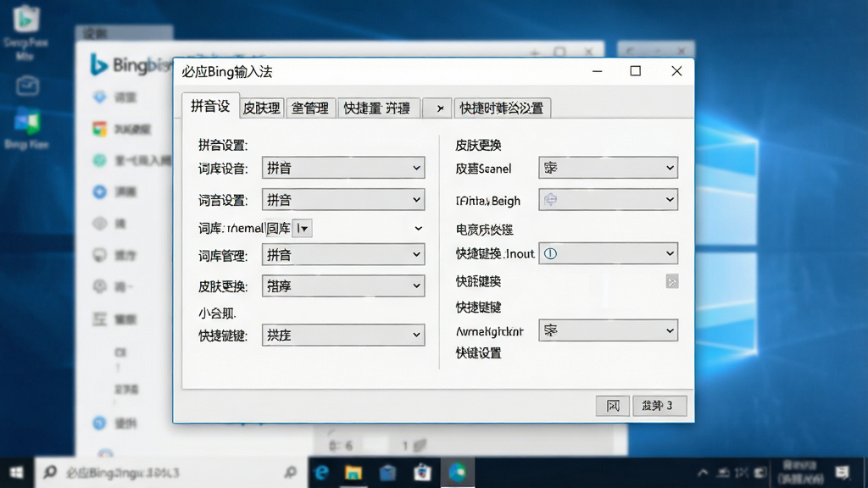The image size is (868, 488).
Task: Open the dark blue folder app on the taskbar
Action: pos(388,473)
